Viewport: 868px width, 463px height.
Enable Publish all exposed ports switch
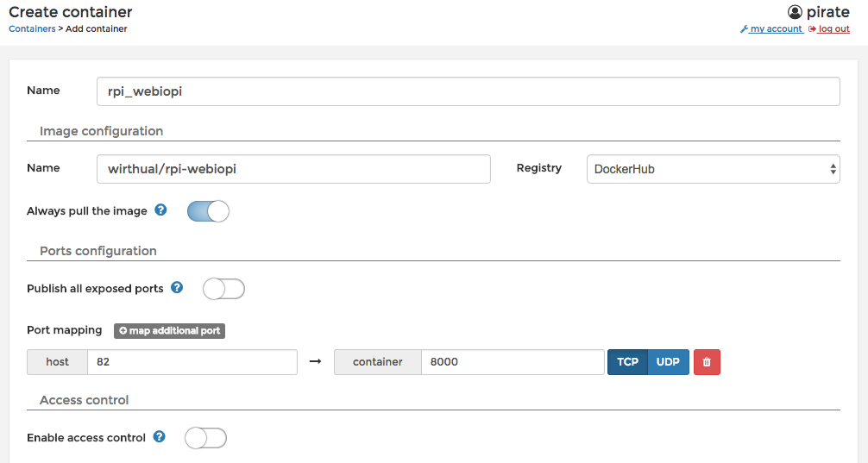click(x=223, y=289)
